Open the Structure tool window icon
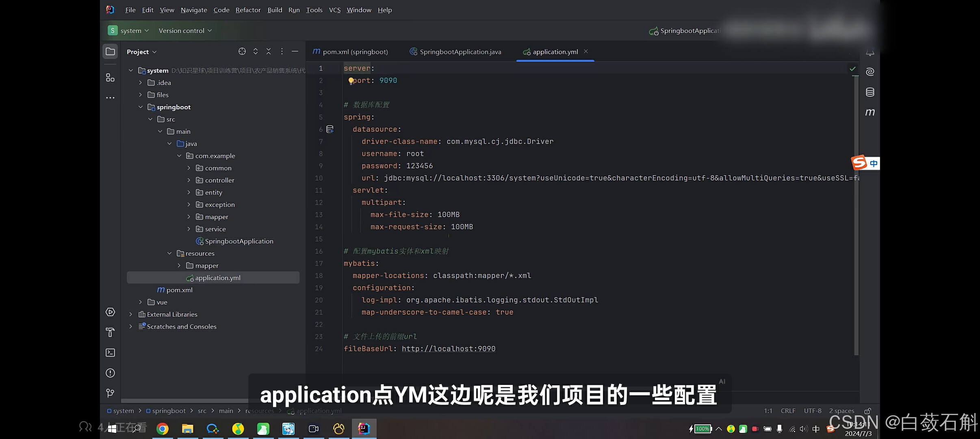Image resolution: width=980 pixels, height=439 pixels. tap(110, 78)
